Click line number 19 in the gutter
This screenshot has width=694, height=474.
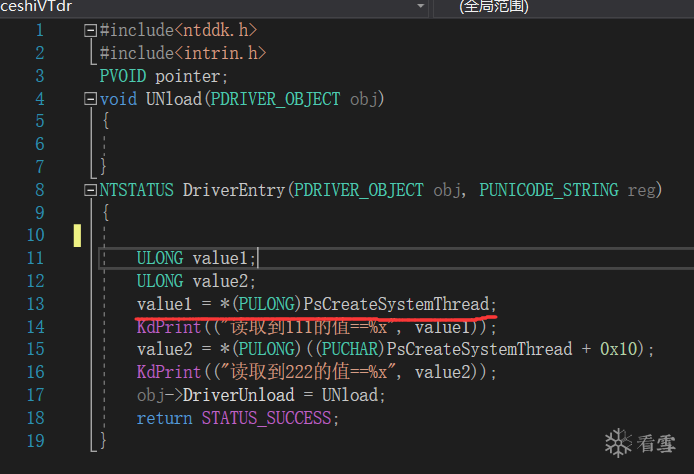(36, 441)
